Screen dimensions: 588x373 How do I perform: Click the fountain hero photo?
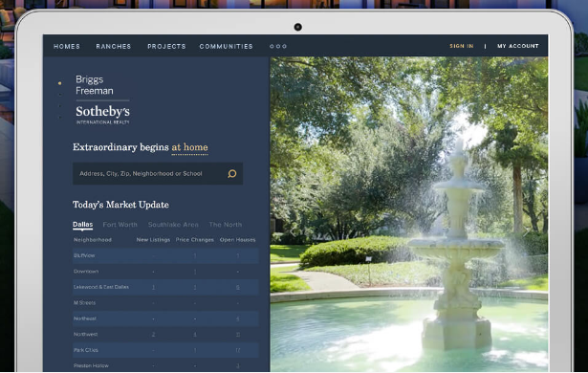[409, 214]
